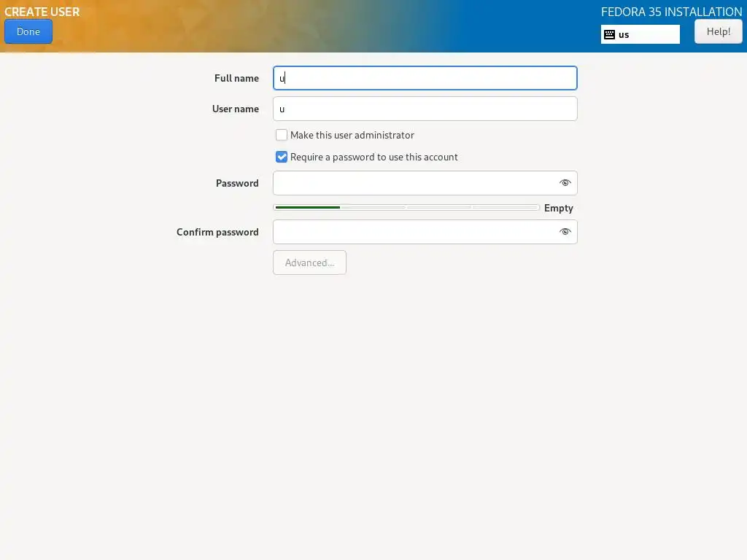Click the Confirm password label
Image resolution: width=747 pixels, height=560 pixels.
coord(217,232)
